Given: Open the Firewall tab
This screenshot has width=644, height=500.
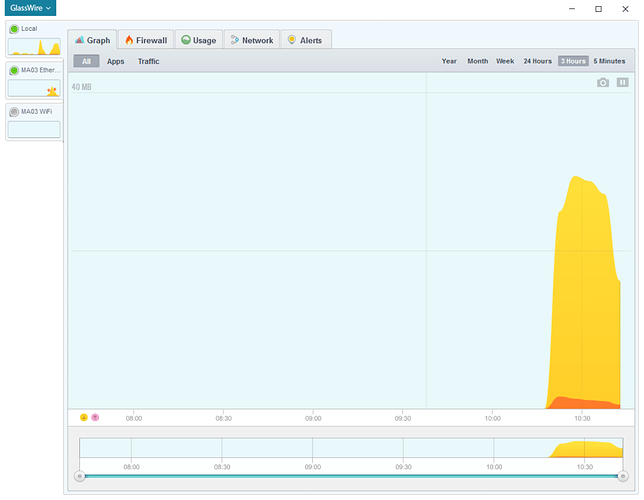Looking at the screenshot, I should [x=145, y=40].
